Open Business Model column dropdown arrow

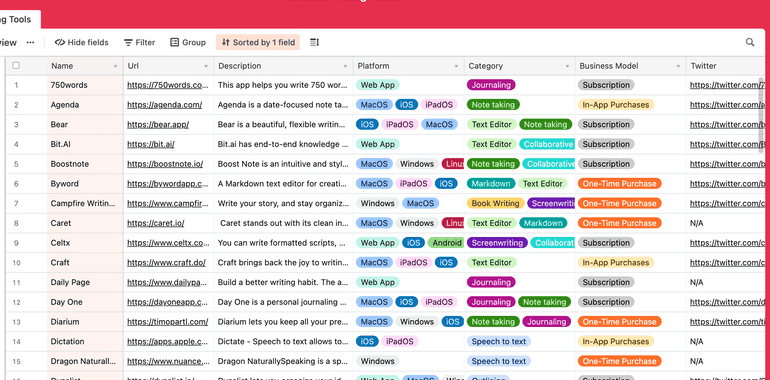679,66
